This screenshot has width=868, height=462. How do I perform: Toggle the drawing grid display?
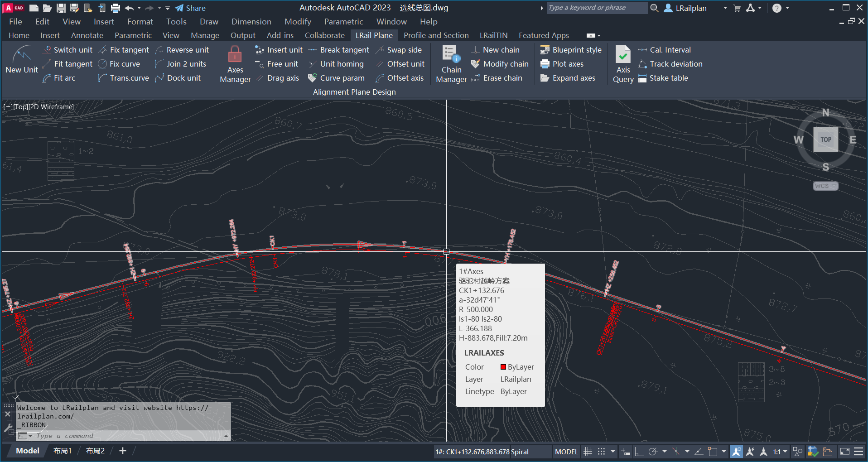588,452
